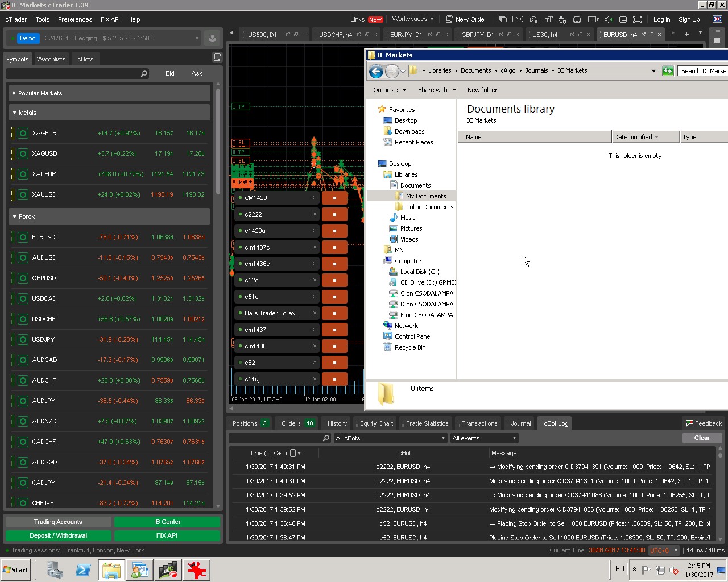The height and width of the screenshot is (582, 728).
Task: Refresh the explorer address bar
Action: tap(668, 71)
